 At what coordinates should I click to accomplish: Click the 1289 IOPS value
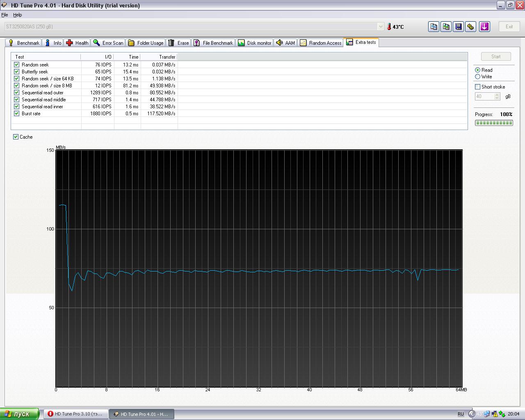pyautogui.click(x=101, y=93)
